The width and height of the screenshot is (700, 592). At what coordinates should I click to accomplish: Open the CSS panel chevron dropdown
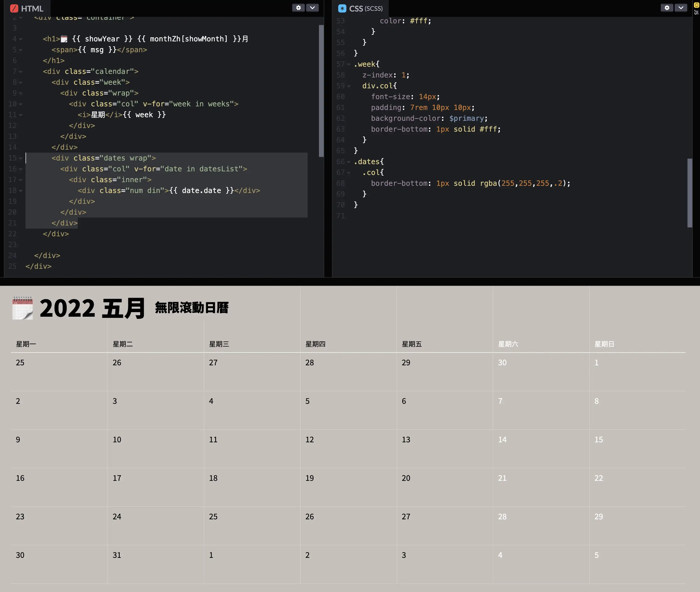click(x=681, y=8)
